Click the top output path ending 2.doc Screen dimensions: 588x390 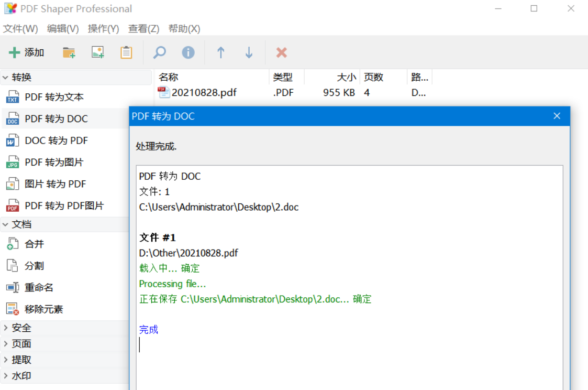(x=219, y=207)
